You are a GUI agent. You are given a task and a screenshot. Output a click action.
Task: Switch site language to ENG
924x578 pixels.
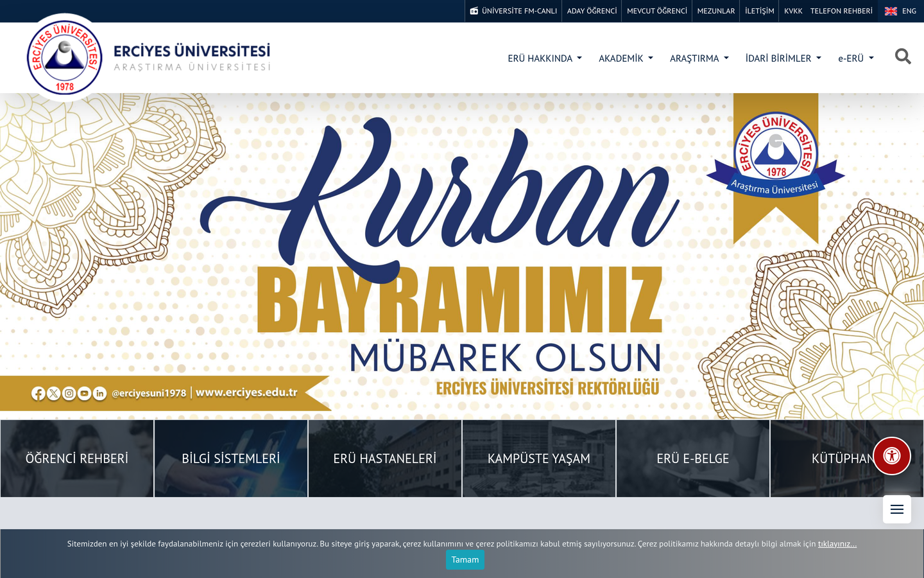pos(901,11)
